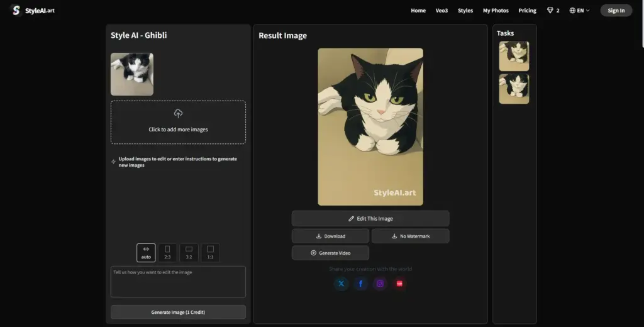Screen dimensions: 644x327
Task: Click Generate Video button
Action: pyautogui.click(x=330, y=253)
